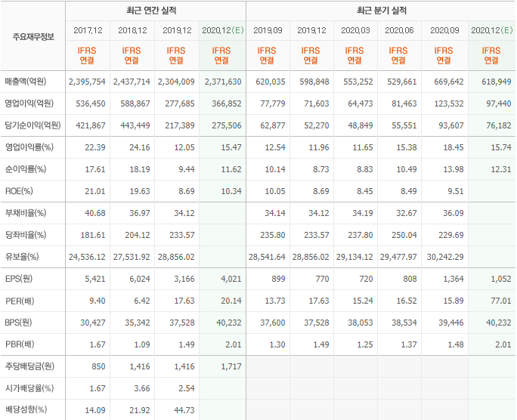Select the 당좌비율(%) row label
The width and height of the screenshot is (517, 420).
pos(26,235)
